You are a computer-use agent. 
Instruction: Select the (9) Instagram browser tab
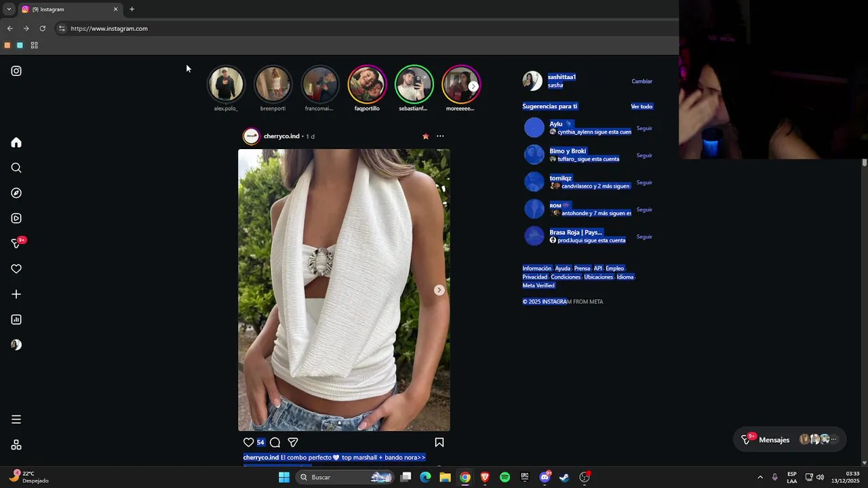(x=69, y=9)
